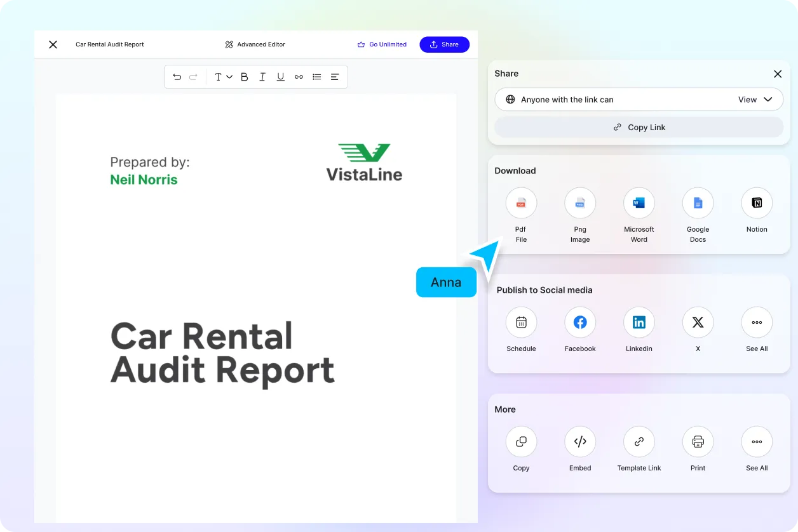The width and height of the screenshot is (798, 532).
Task: Switch to the Advanced Editor
Action: coord(254,44)
